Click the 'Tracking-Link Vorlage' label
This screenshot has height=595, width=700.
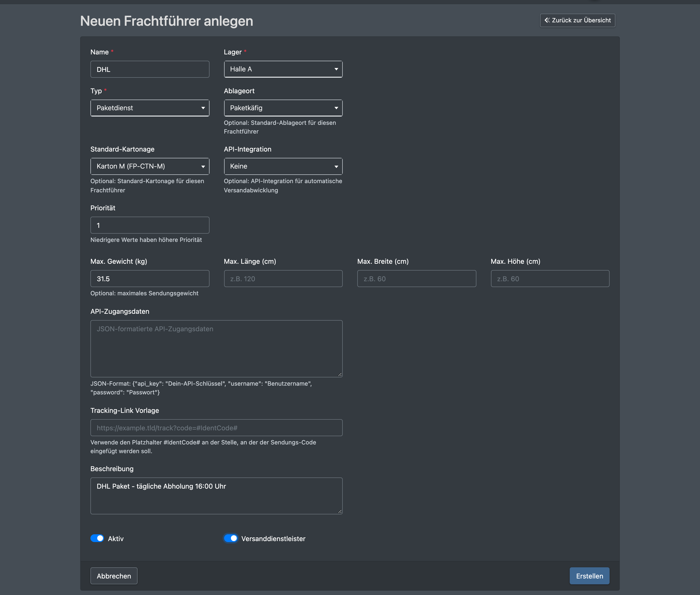click(124, 410)
